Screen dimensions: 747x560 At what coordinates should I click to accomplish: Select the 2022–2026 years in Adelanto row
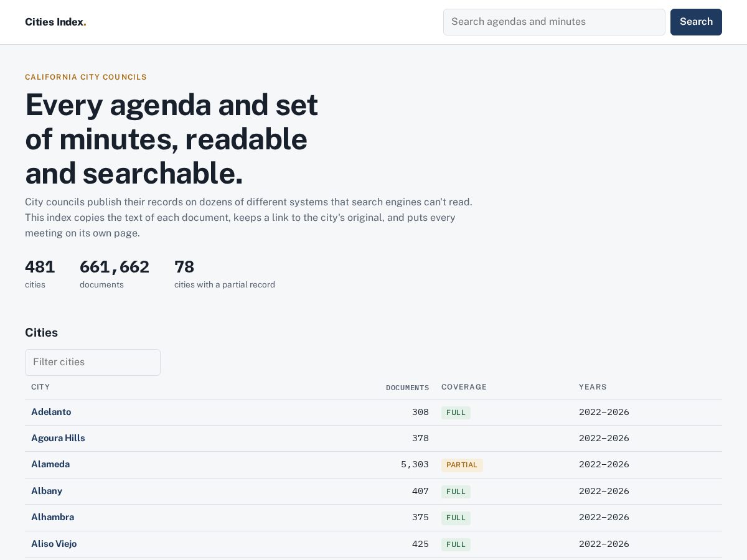pos(604,412)
